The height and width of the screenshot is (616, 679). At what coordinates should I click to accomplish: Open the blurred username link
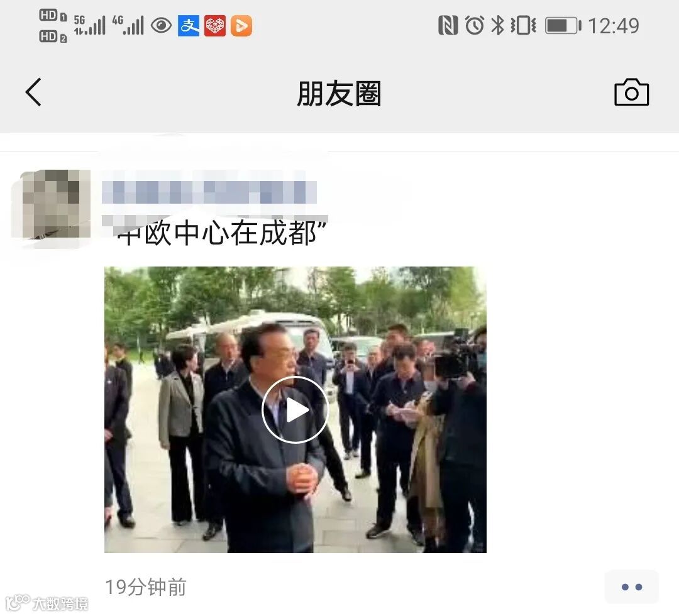[x=209, y=192]
